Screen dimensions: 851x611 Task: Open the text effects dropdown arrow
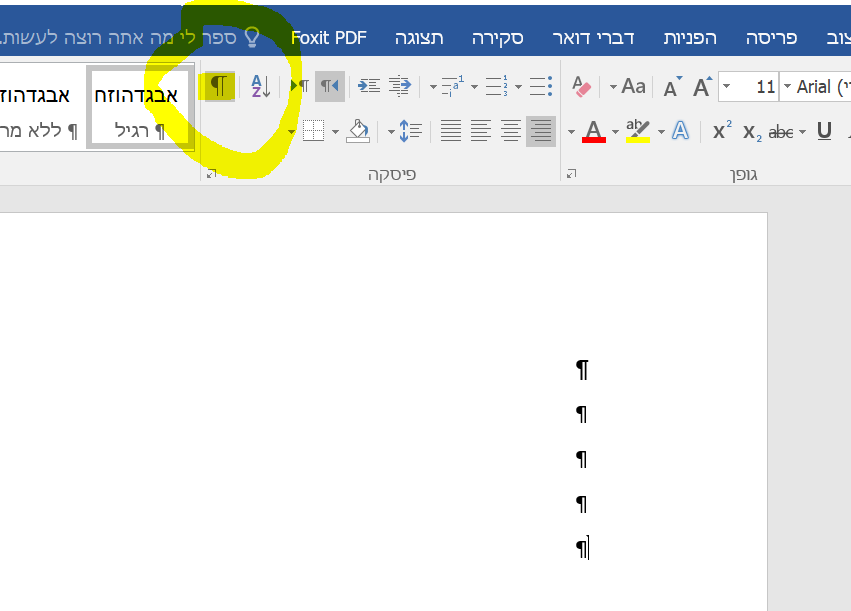click(x=661, y=132)
